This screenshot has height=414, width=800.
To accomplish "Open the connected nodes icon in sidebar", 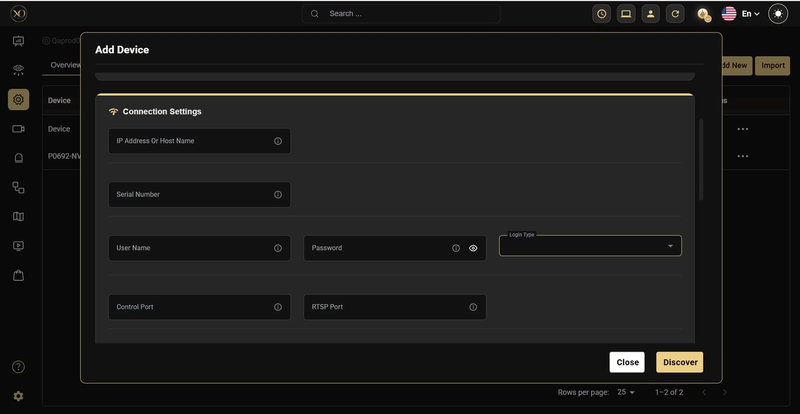I will tap(18, 187).
